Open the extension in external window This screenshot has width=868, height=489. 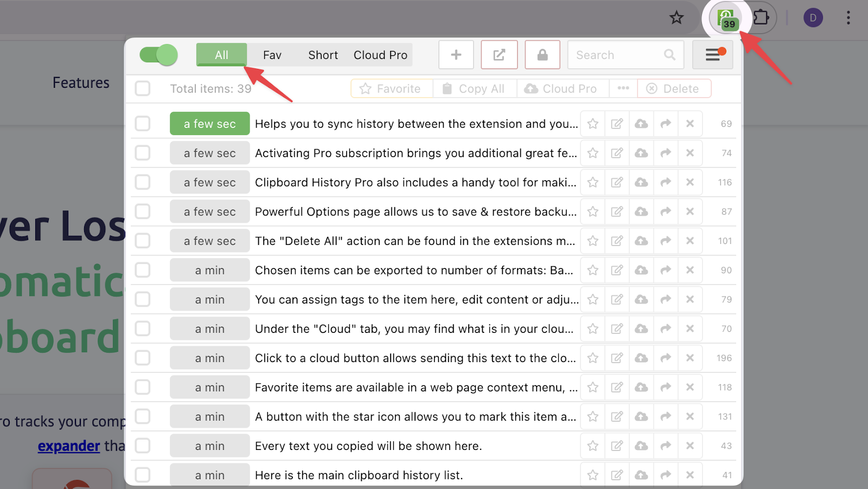click(x=499, y=55)
